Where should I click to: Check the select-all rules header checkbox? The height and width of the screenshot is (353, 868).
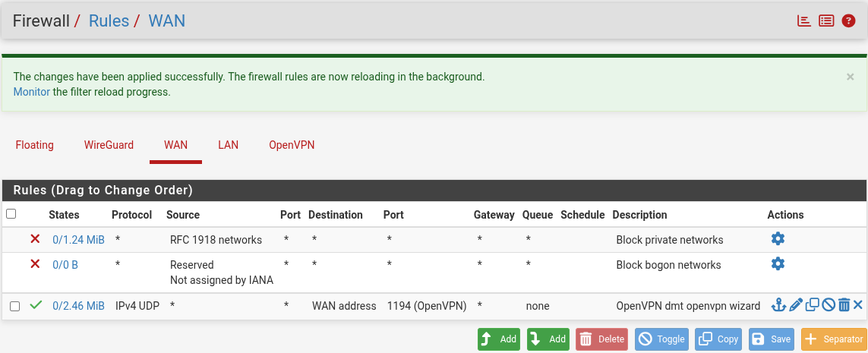pos(11,214)
